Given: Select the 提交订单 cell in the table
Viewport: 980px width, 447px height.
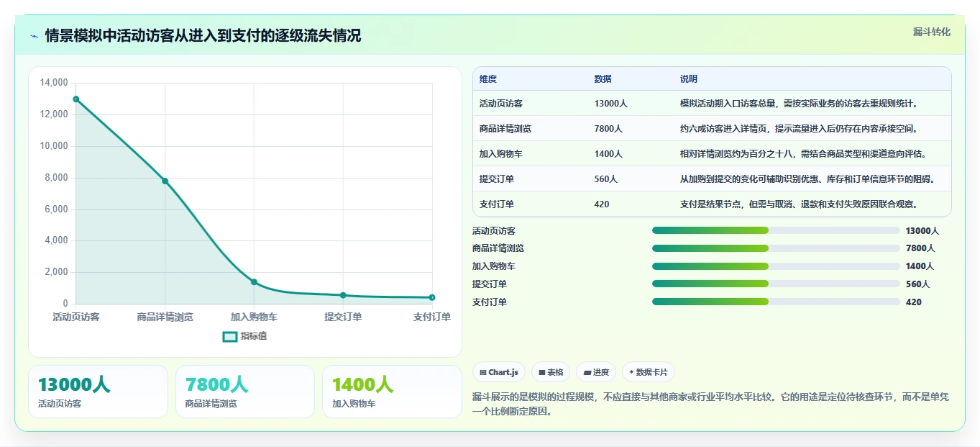Looking at the screenshot, I should coord(497,179).
